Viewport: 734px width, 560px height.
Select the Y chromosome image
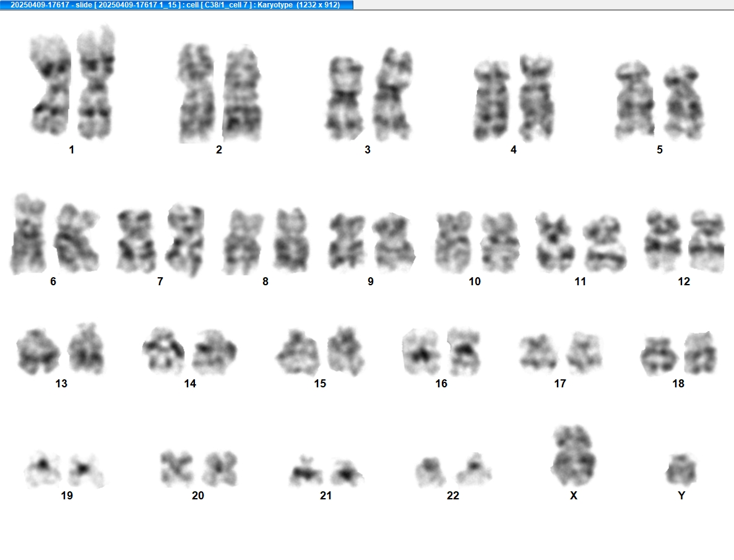pyautogui.click(x=681, y=470)
